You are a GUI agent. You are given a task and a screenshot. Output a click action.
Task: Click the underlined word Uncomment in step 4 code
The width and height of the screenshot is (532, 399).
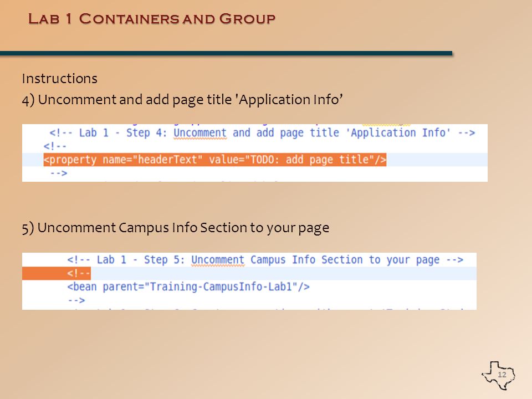(x=200, y=132)
